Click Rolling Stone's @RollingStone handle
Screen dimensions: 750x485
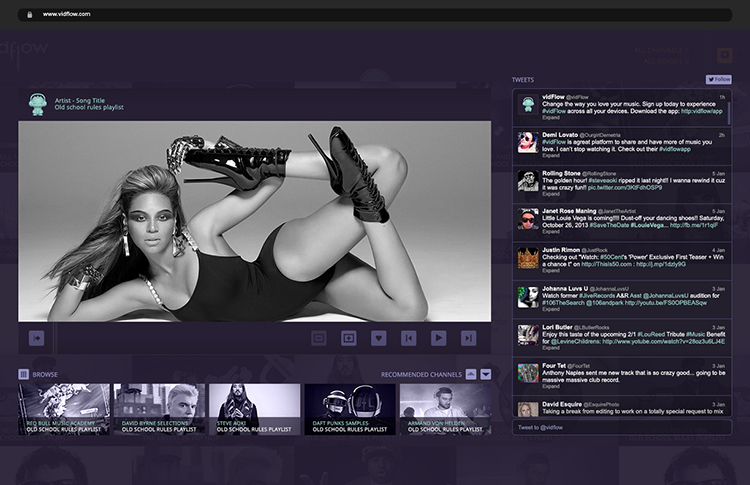(x=599, y=174)
